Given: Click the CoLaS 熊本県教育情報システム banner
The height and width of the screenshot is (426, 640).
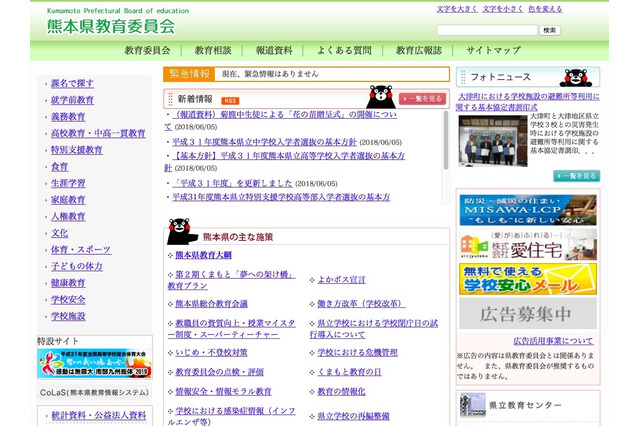Looking at the screenshot, I should click(94, 393).
